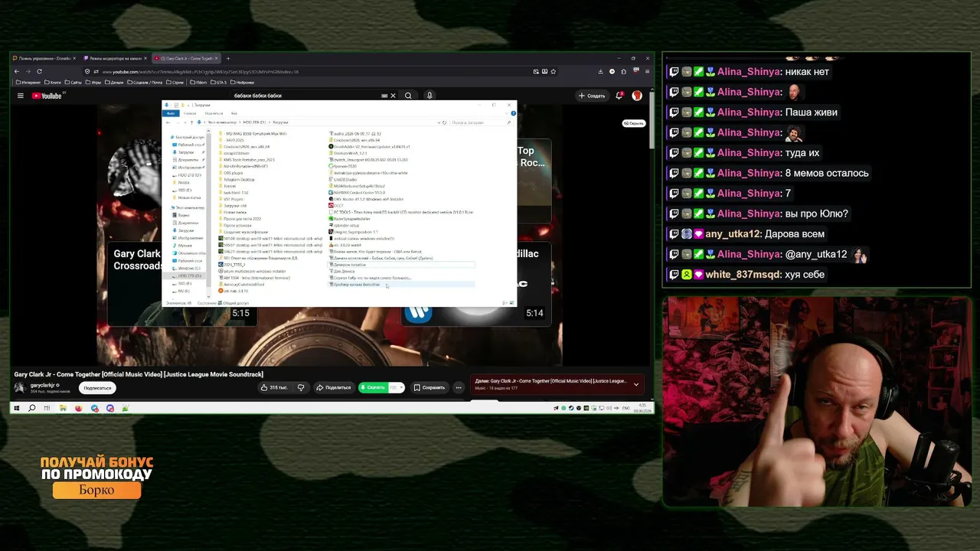Click Поделиться share button
The height and width of the screenshot is (551, 980).
(x=333, y=387)
